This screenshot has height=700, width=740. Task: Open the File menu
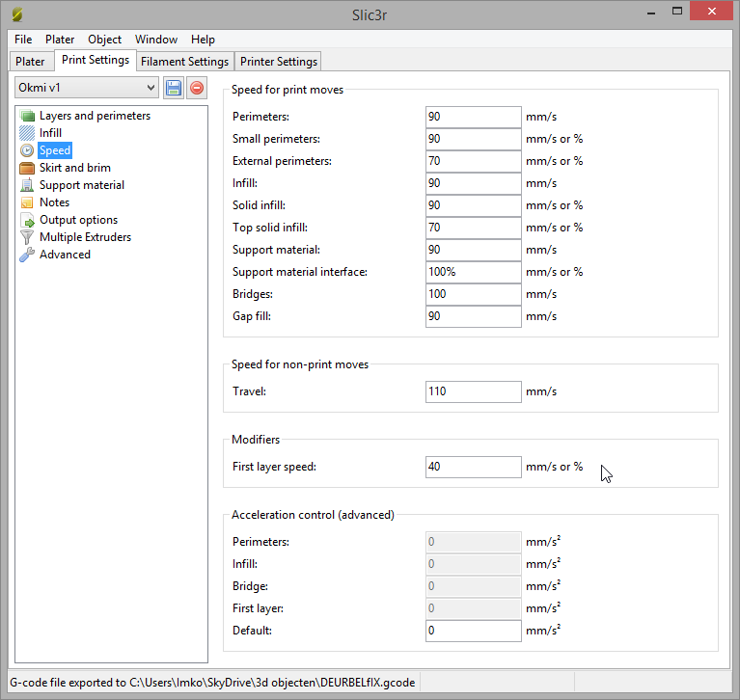[x=23, y=40]
